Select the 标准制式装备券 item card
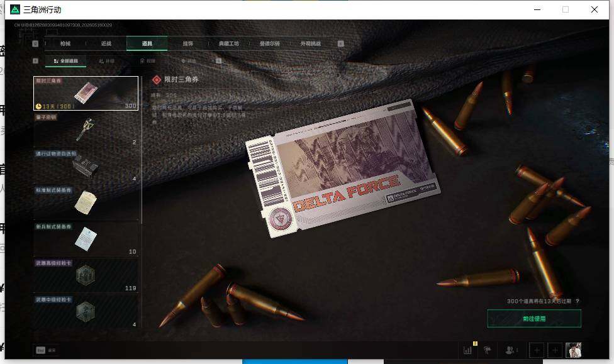Screen dimensions: 614x364 (86, 202)
